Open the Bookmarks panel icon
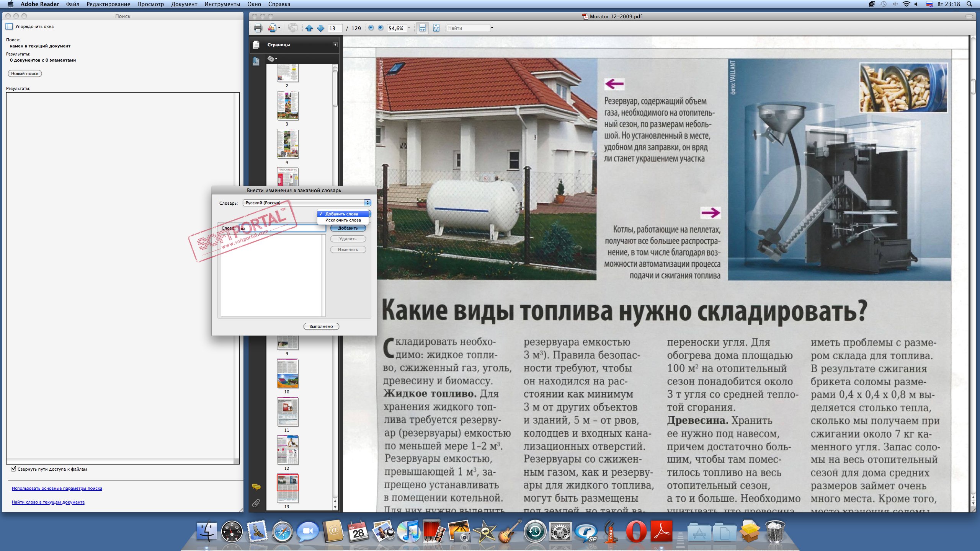 [256, 61]
